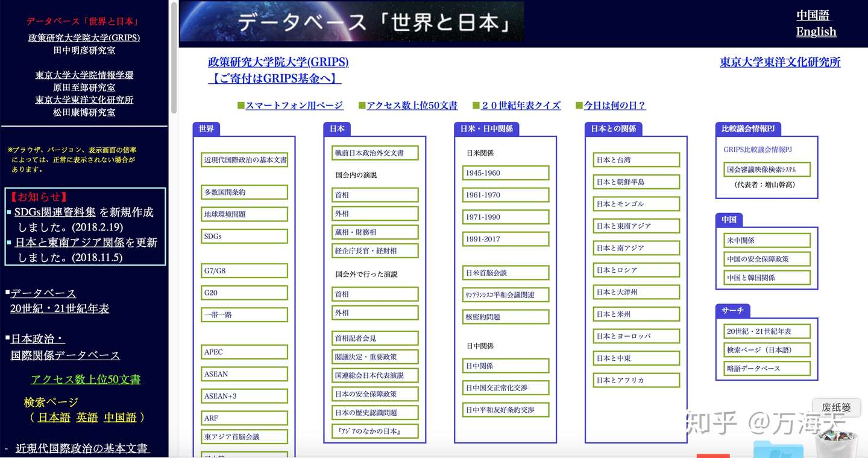The width and height of the screenshot is (868, 458).
Task: Open the 略語データベース entry
Action: pos(767,368)
